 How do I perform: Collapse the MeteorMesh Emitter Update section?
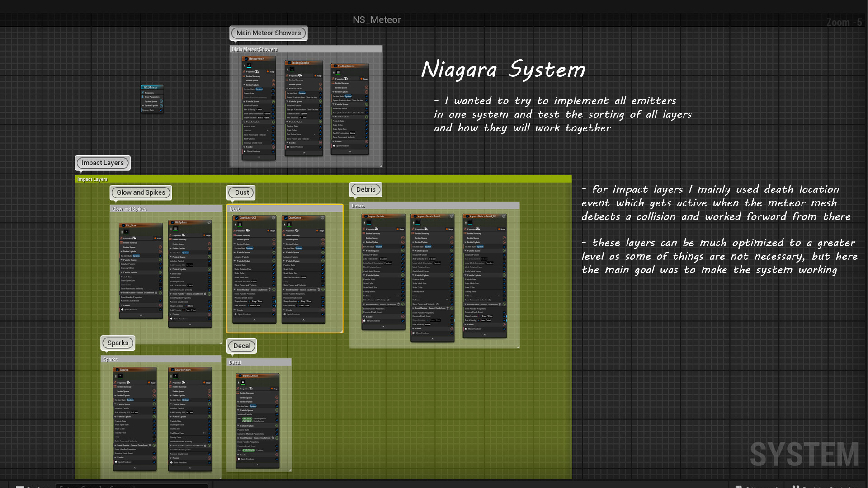[x=245, y=85]
